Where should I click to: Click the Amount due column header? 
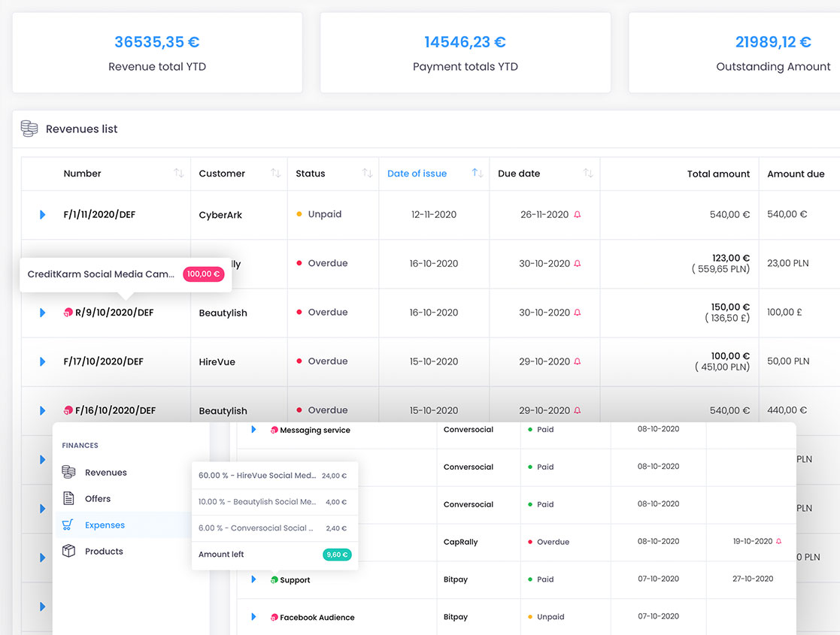796,174
